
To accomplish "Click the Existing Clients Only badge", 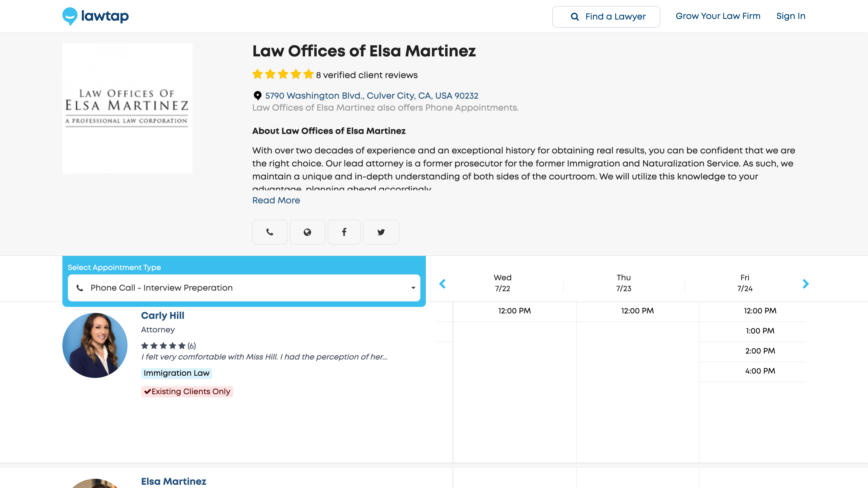I will pos(187,392).
